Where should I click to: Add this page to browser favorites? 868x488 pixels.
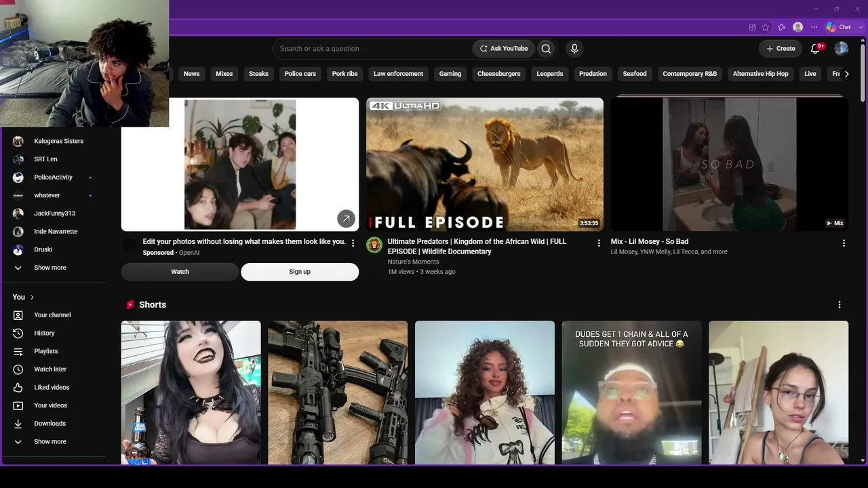(766, 27)
